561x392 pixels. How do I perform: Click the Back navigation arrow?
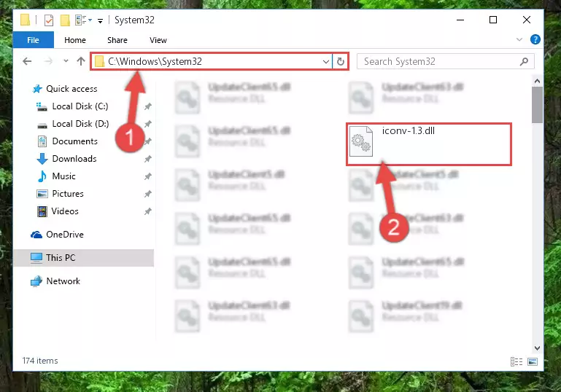click(x=27, y=61)
